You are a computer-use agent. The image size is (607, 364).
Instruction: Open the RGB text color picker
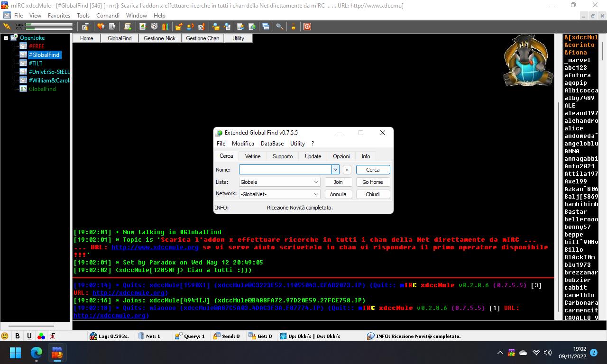41,336
